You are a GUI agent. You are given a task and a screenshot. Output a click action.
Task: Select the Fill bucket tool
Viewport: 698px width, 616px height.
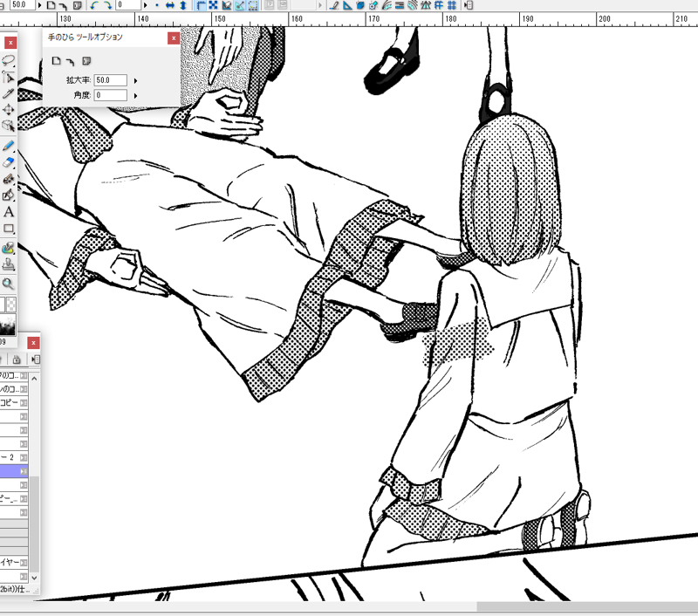click(8, 195)
